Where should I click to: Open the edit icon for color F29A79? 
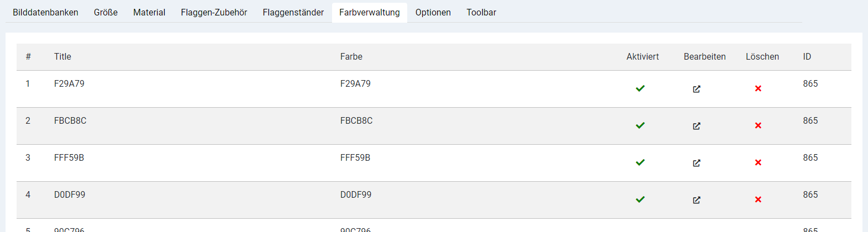coord(697,89)
